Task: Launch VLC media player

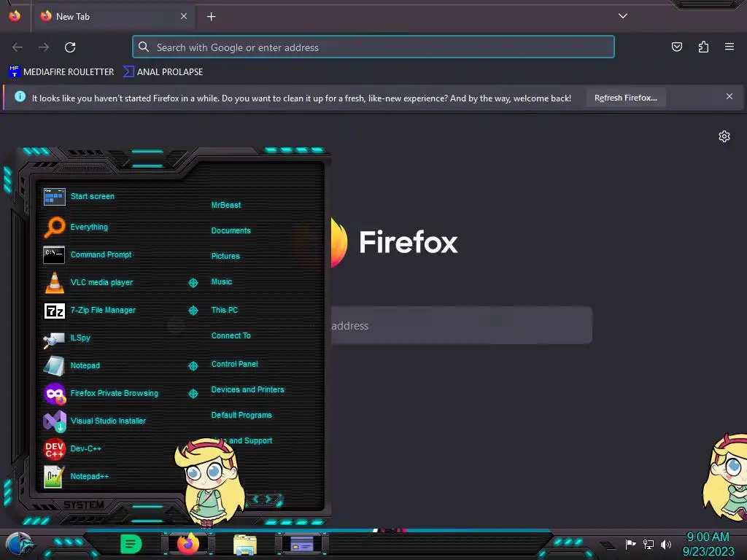Action: click(101, 282)
